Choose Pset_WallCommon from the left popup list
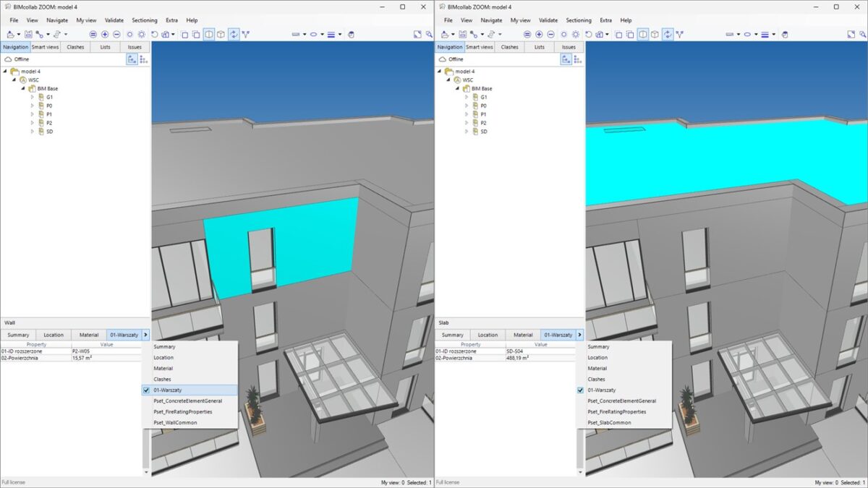868x488 pixels. coord(175,422)
